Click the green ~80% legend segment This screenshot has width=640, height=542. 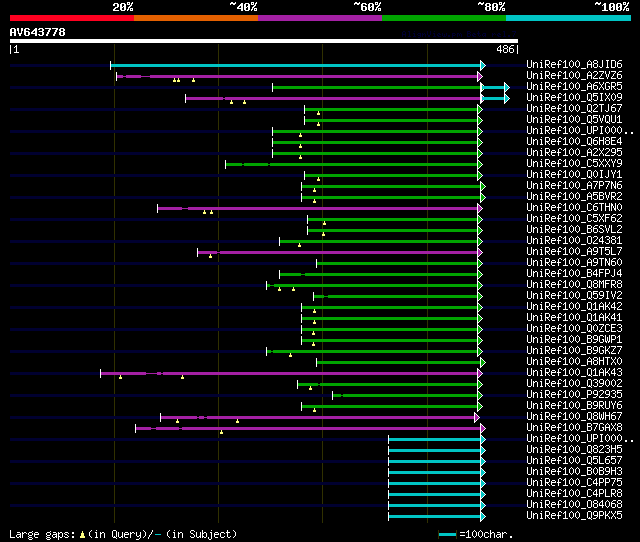[x=444, y=18]
